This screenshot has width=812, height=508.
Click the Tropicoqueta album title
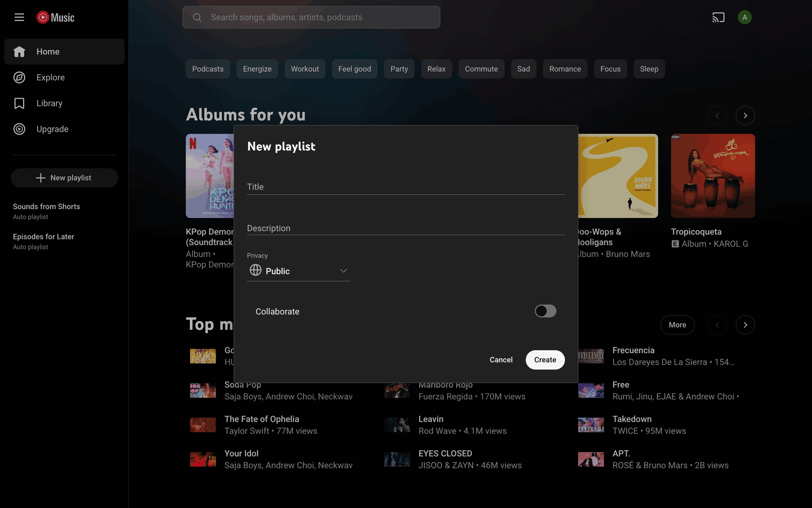[696, 232]
